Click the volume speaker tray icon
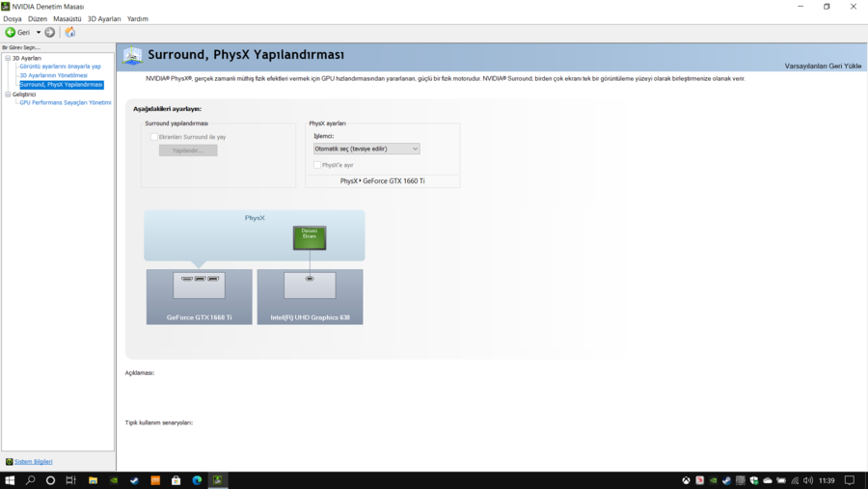This screenshot has height=489, width=868. (x=808, y=480)
